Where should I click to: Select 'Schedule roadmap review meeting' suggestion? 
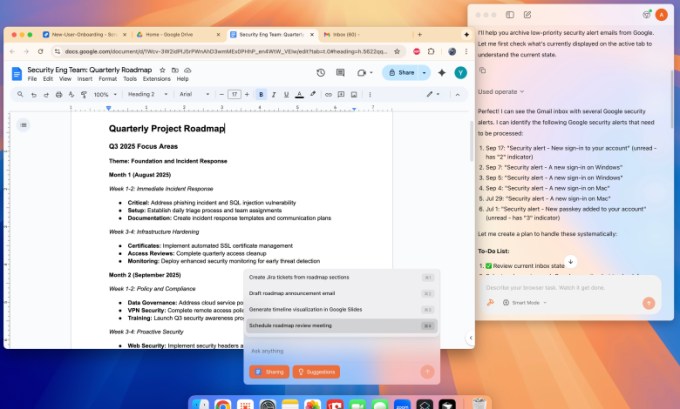pyautogui.click(x=341, y=326)
